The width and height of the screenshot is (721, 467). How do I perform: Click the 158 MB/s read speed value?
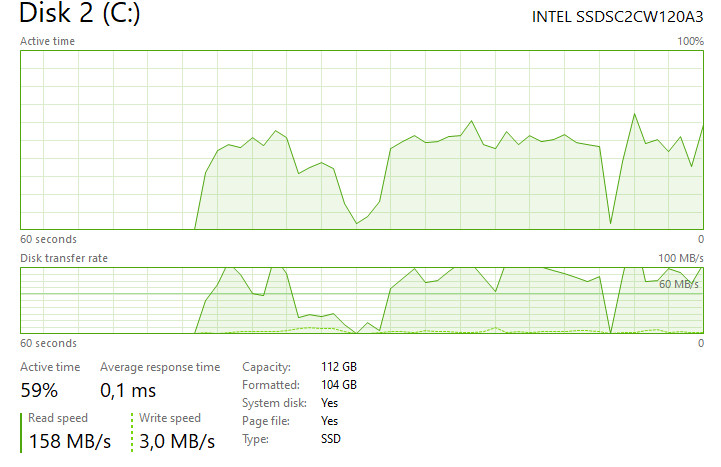pyautogui.click(x=70, y=441)
